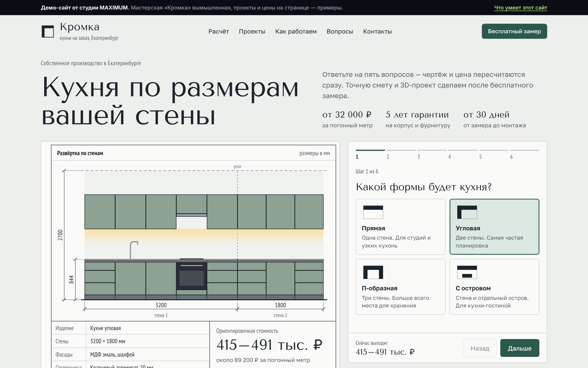Click the corner kitchen layout icon
Screen dimensions: 588x368
(467, 212)
